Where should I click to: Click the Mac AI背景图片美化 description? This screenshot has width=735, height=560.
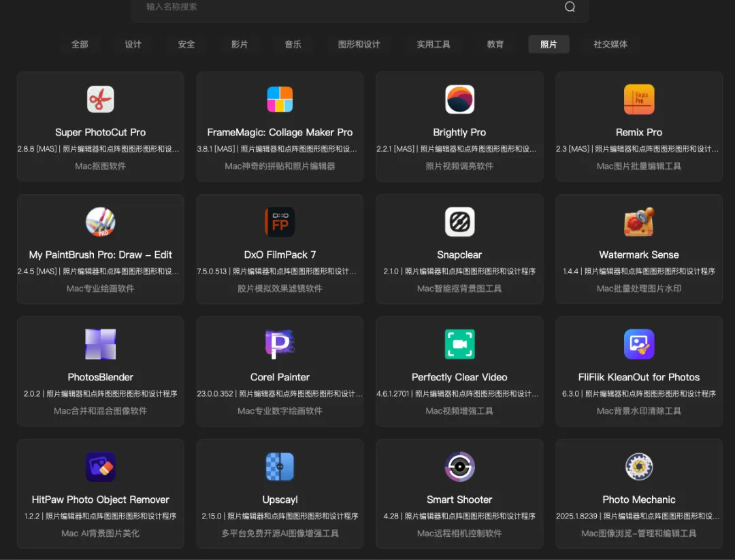coord(100,533)
